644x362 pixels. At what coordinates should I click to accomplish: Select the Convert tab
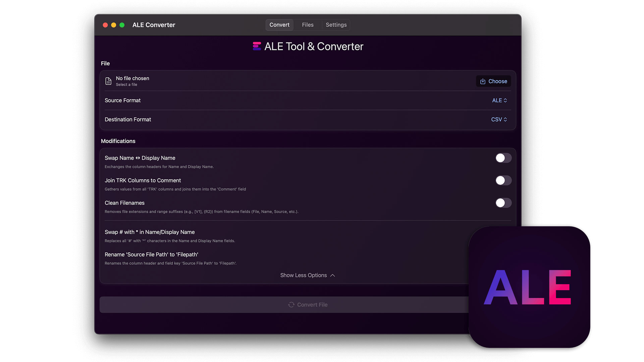[279, 25]
